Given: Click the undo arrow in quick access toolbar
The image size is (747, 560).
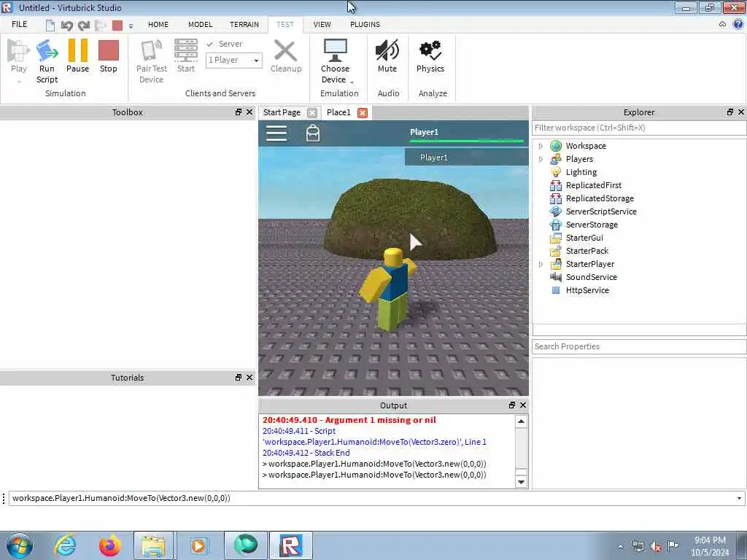Looking at the screenshot, I should click(x=67, y=26).
